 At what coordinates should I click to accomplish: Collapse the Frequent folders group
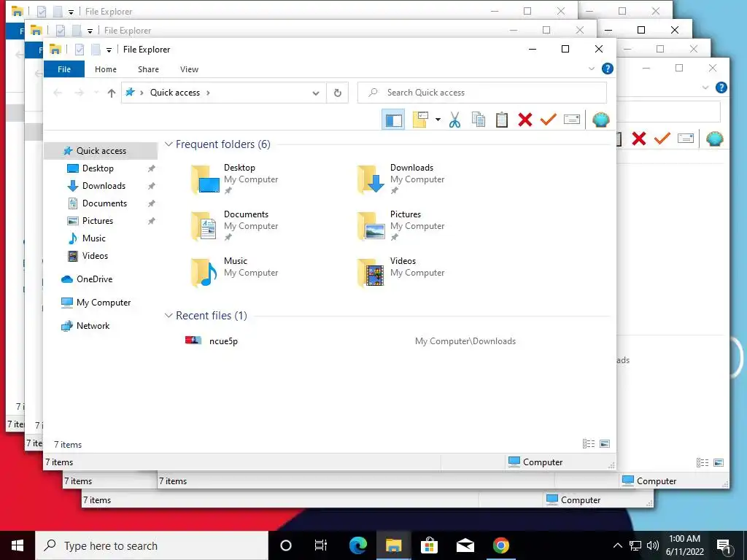(169, 144)
